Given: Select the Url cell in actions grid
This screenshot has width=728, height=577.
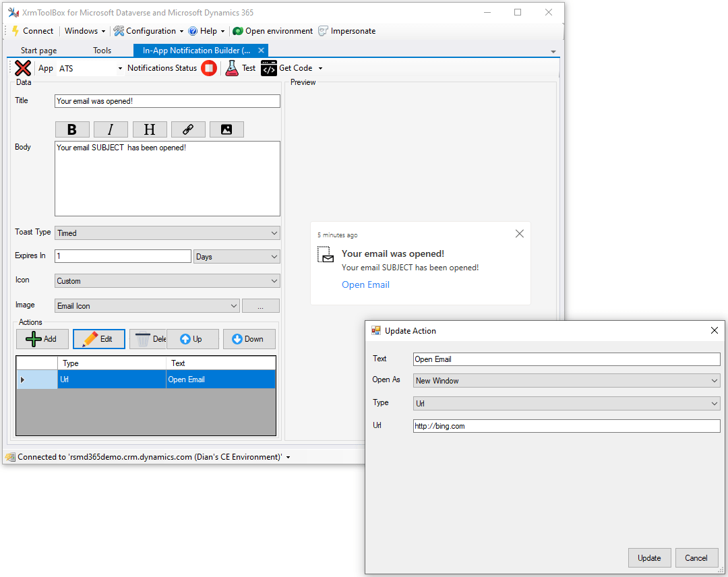Looking at the screenshot, I should pyautogui.click(x=112, y=379).
